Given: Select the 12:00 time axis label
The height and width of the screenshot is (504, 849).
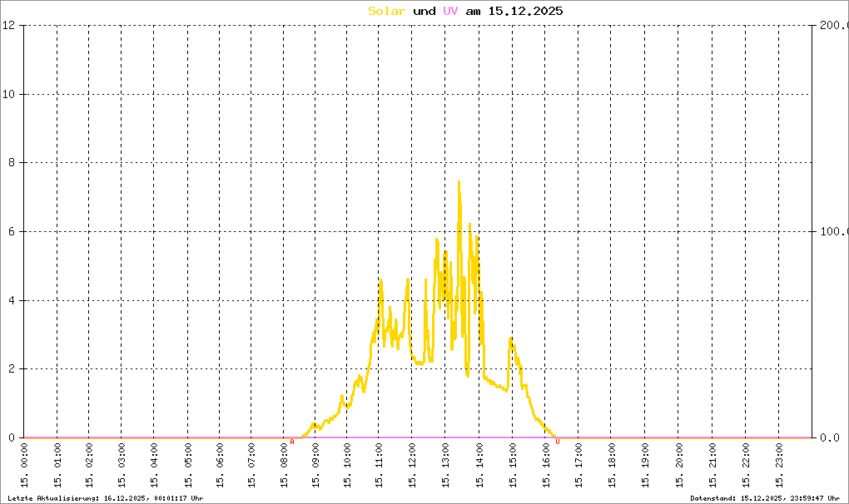Looking at the screenshot, I should (413, 466).
